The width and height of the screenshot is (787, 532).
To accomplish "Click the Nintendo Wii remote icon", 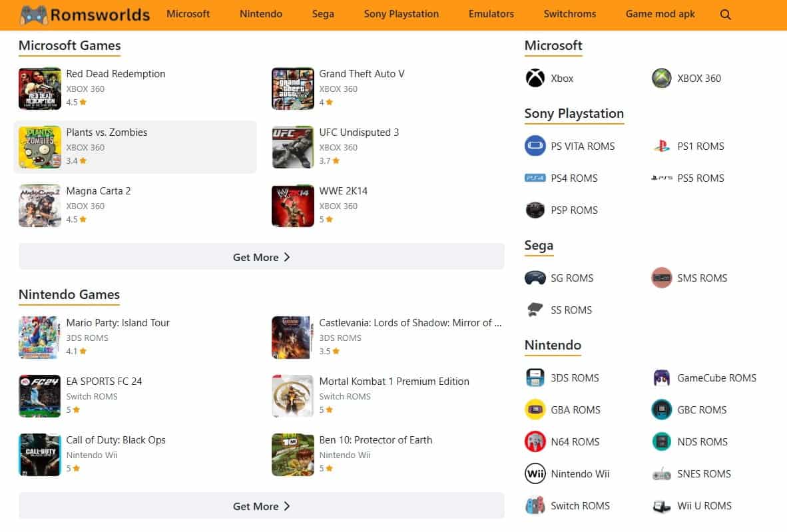I will pos(535,473).
